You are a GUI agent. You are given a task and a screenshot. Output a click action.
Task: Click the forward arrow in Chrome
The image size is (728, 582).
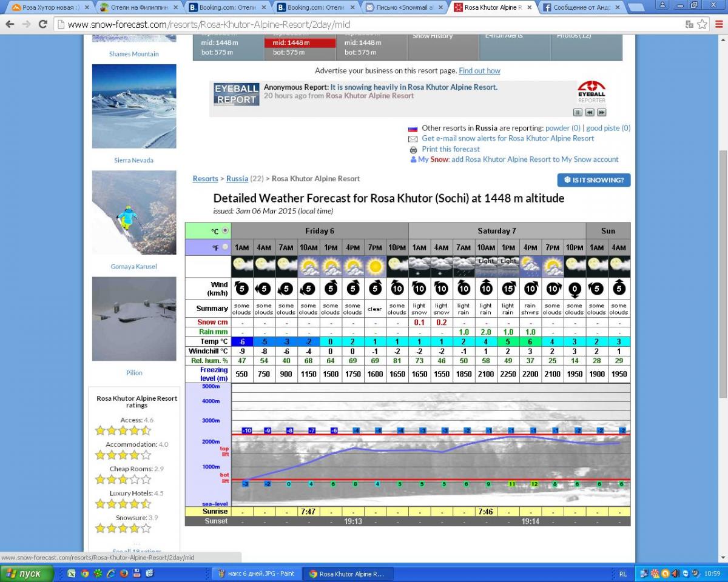pyautogui.click(x=26, y=24)
